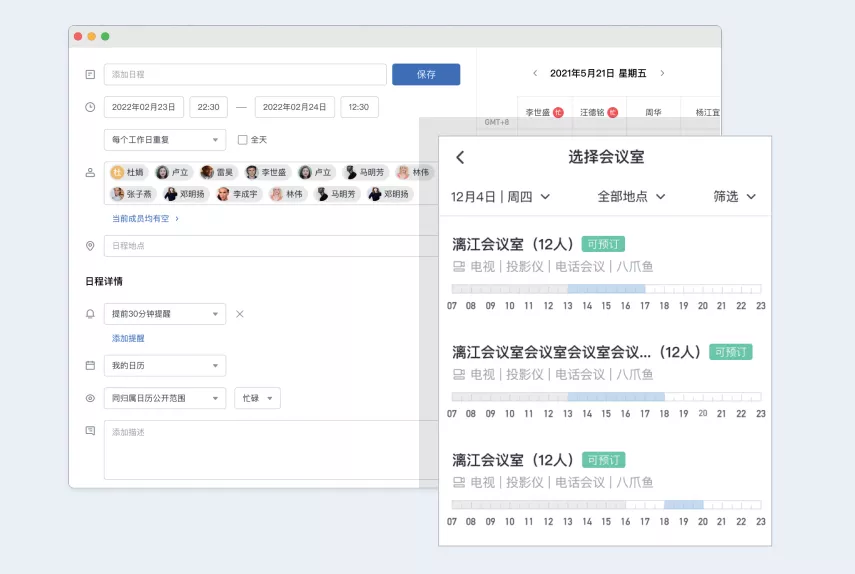
Task: Open the 筛选 filter menu
Action: point(734,197)
